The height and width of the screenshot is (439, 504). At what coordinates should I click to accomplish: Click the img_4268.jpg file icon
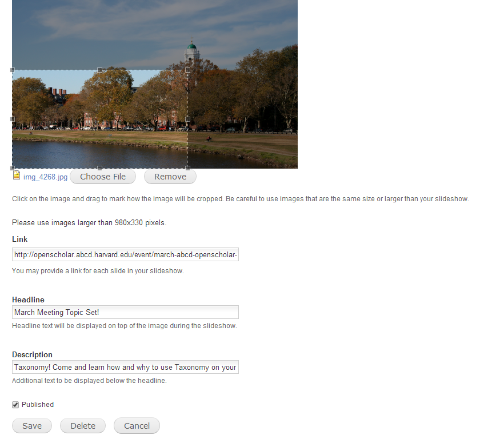coord(17,175)
